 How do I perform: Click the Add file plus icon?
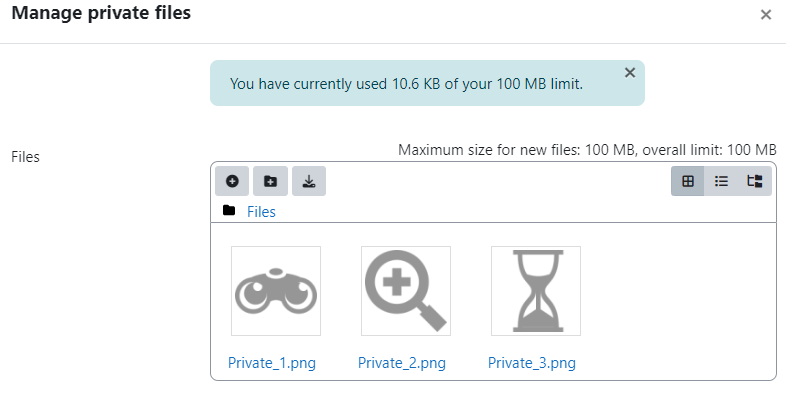[232, 181]
